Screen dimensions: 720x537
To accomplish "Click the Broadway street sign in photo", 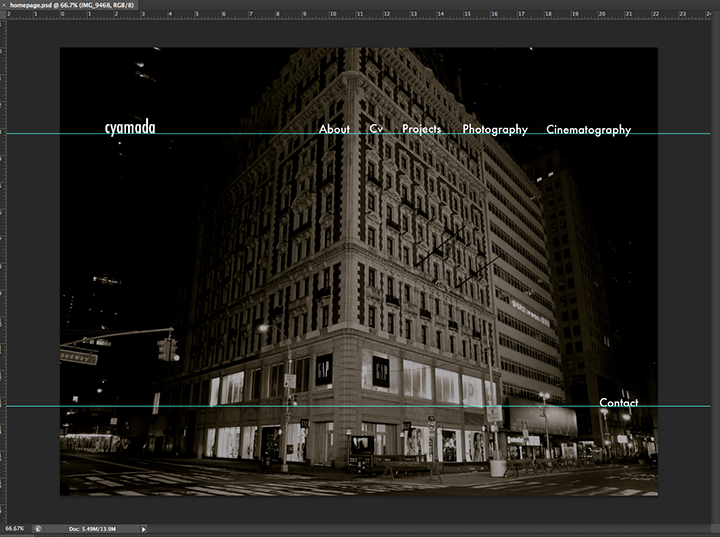I will click(x=78, y=356).
